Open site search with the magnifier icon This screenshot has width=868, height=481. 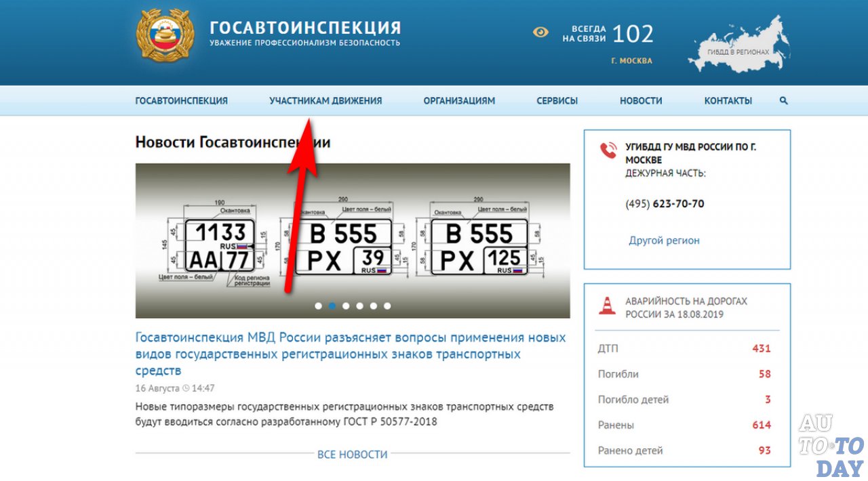(783, 100)
